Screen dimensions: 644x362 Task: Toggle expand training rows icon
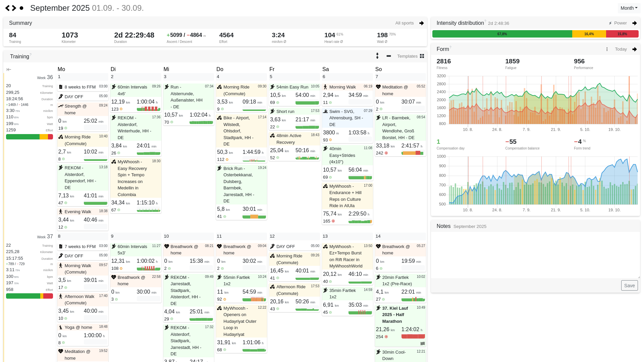click(377, 56)
